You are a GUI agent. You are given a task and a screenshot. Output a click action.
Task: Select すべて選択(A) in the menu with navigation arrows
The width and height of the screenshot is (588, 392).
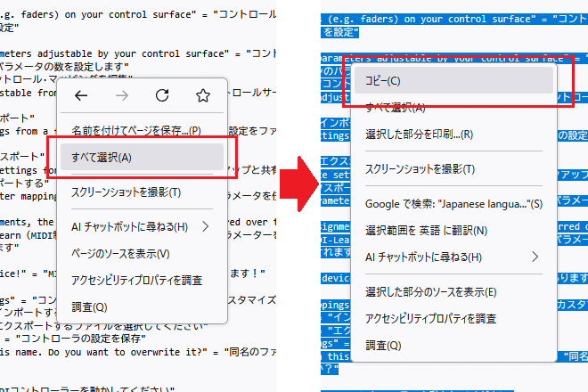(102, 158)
